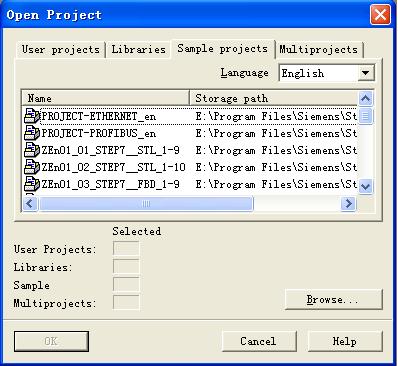Open the Language dropdown arrow
398x366 pixels.
(366, 73)
